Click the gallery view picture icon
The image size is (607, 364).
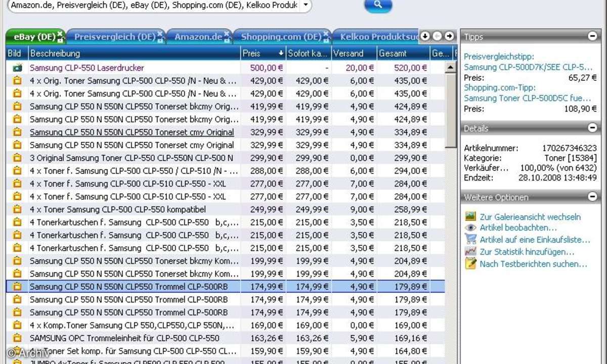click(470, 216)
